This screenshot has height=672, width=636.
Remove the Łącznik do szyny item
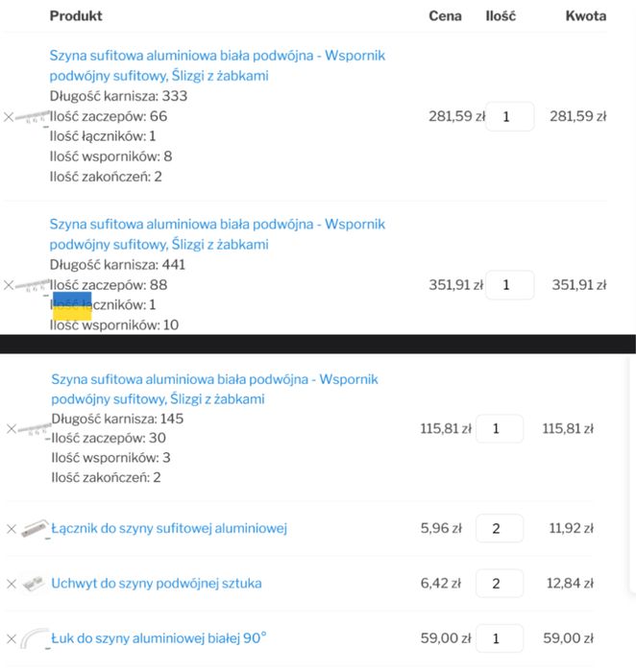(x=12, y=529)
